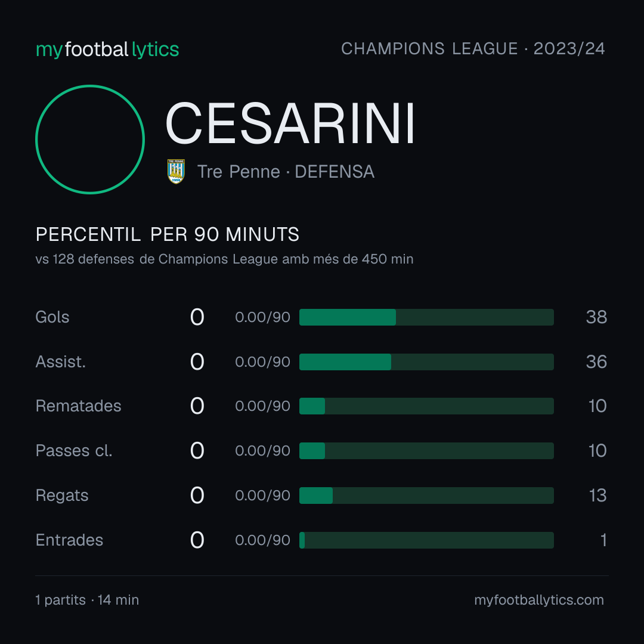
Task: Click the Gols percentile bar
Action: [x=426, y=317]
